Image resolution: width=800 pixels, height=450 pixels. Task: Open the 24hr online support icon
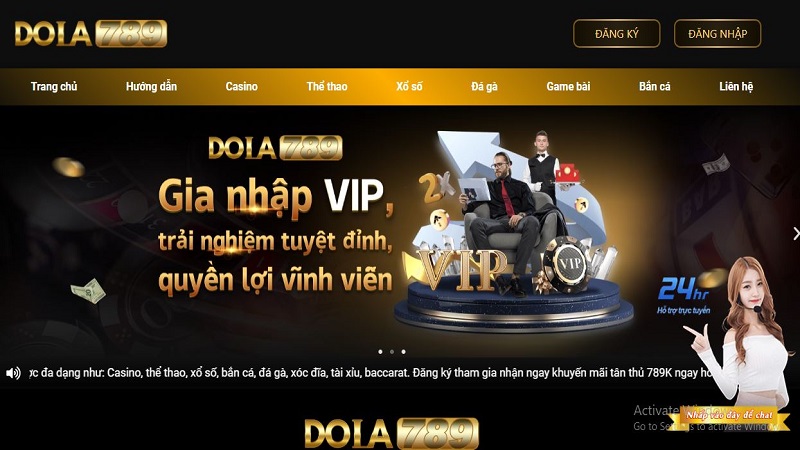point(684,295)
